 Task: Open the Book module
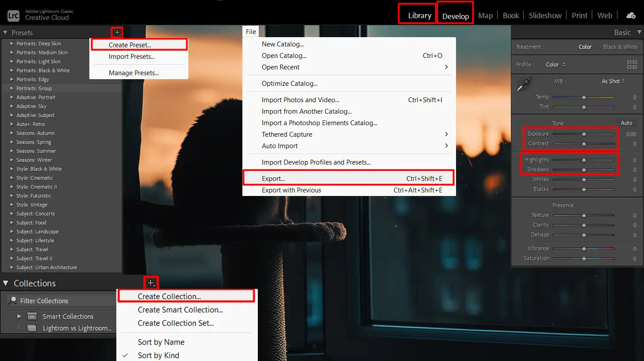(x=511, y=15)
